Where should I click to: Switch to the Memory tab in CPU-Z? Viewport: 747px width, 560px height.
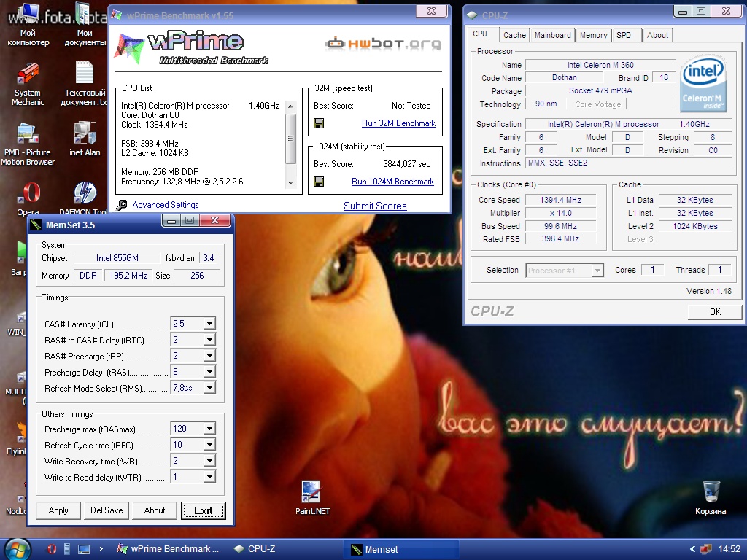pos(594,35)
